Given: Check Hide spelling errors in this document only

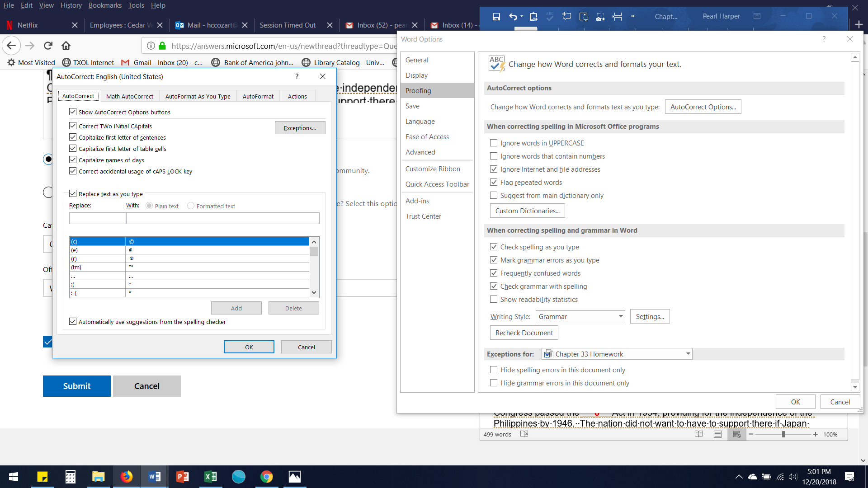Looking at the screenshot, I should pos(494,370).
